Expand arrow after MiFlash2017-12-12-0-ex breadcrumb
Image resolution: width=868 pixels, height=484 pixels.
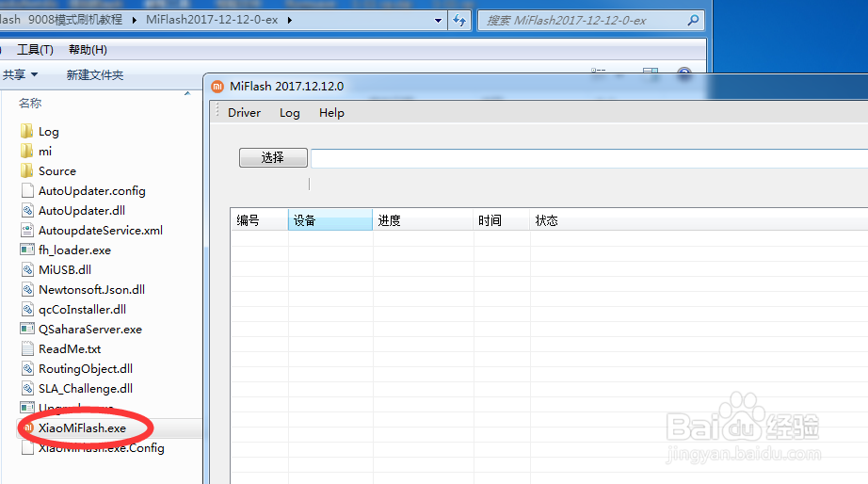pos(290,21)
